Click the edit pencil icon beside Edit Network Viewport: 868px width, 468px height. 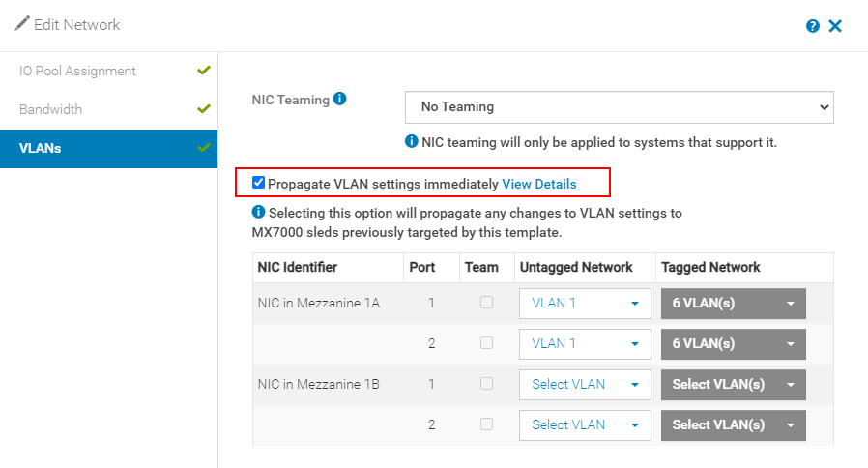pyautogui.click(x=21, y=24)
